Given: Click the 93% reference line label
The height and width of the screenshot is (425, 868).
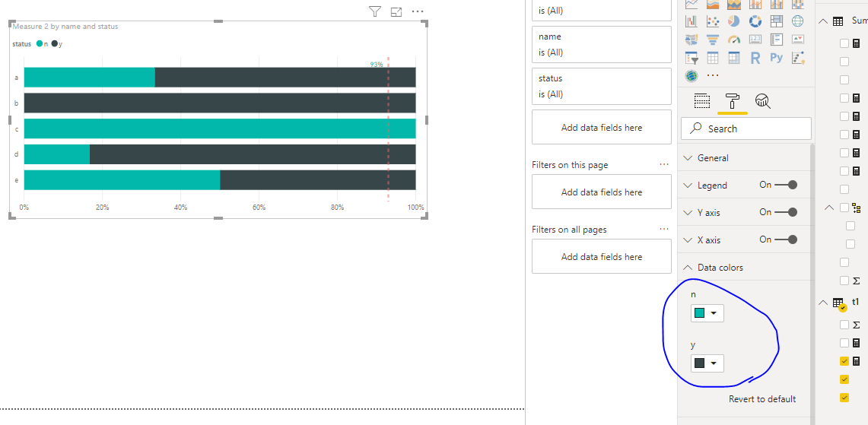Looking at the screenshot, I should 377,65.
